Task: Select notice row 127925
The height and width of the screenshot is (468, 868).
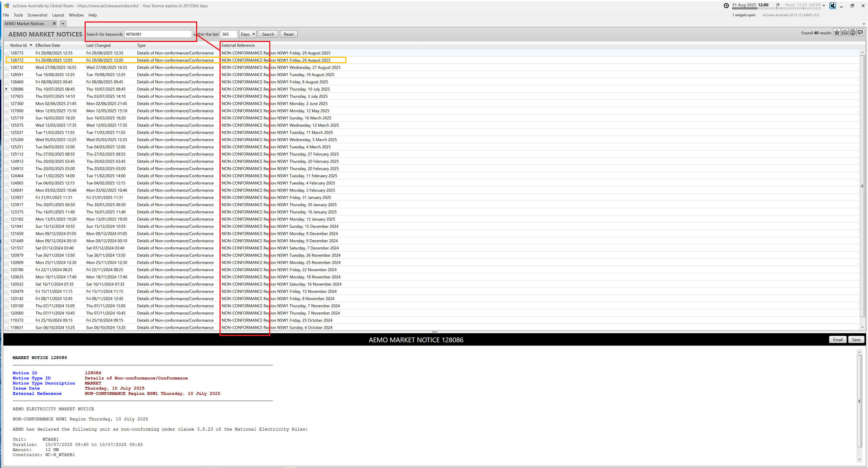Action: (432, 96)
